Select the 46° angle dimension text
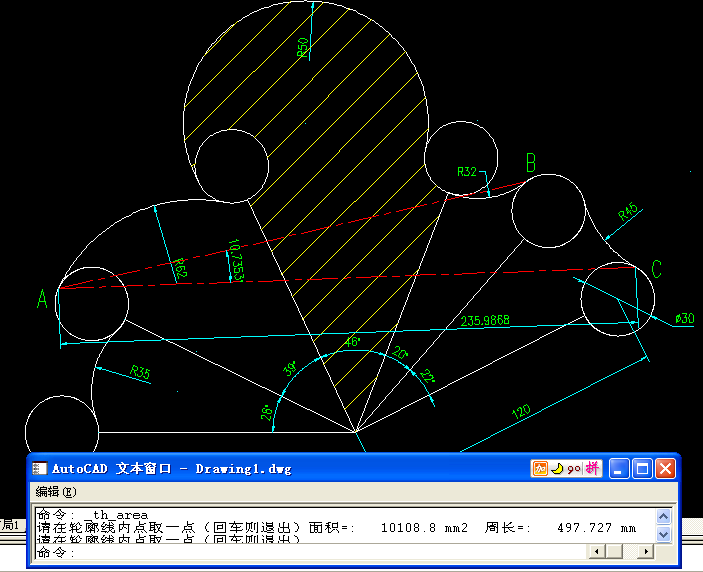 point(352,342)
